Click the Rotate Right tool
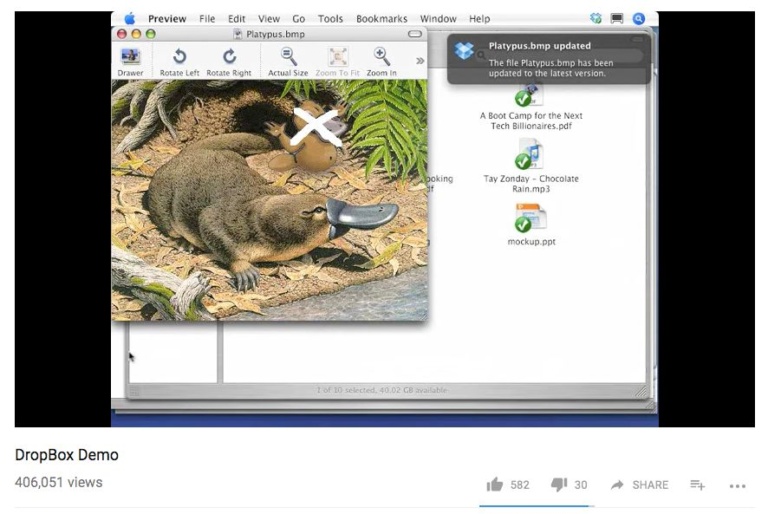The image size is (768, 514). coord(229,57)
